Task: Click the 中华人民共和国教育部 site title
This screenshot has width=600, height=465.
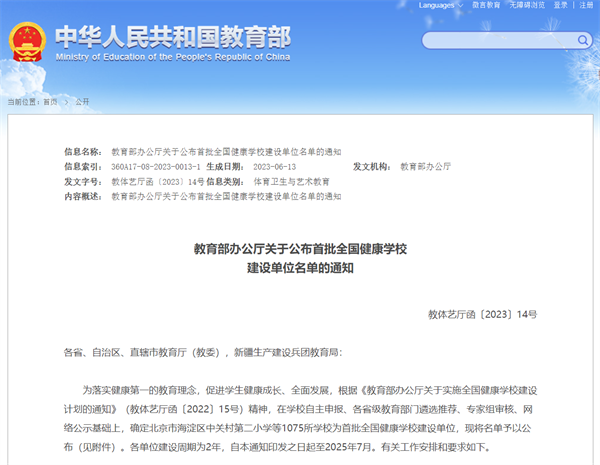Action: point(172,37)
